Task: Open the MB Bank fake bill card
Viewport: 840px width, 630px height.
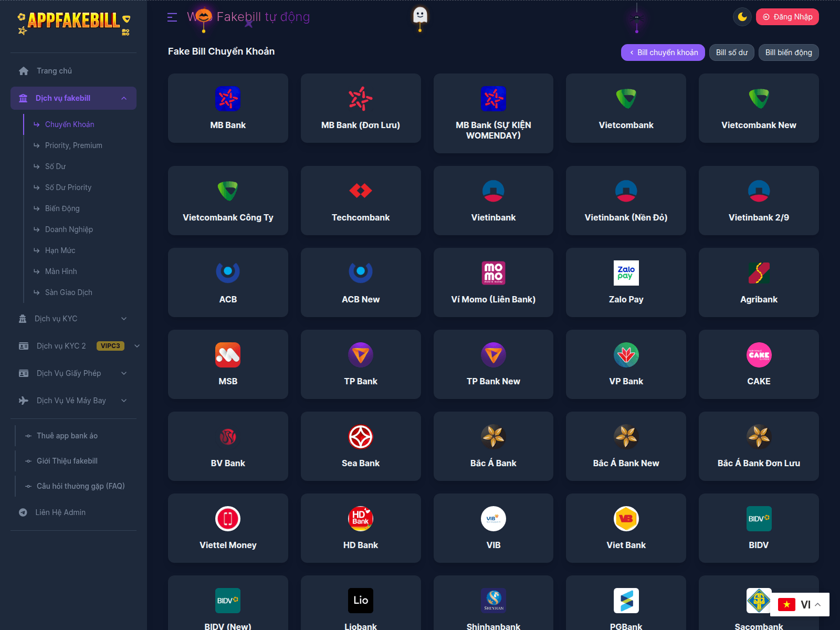Action: coord(228,108)
